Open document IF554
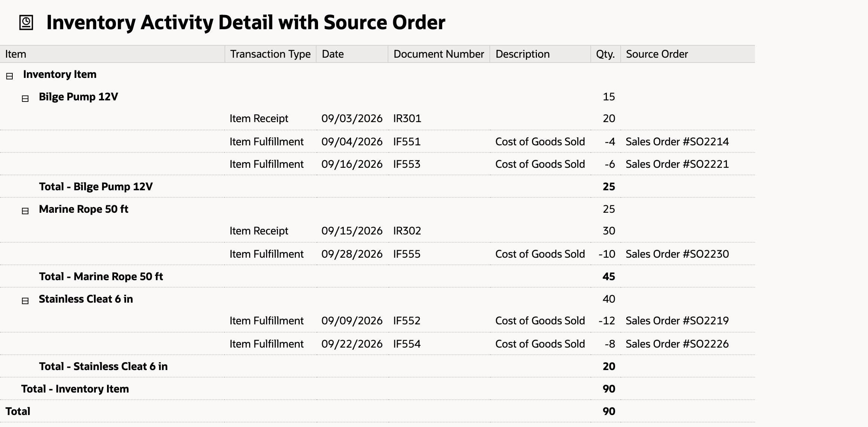868x427 pixels. tap(407, 344)
